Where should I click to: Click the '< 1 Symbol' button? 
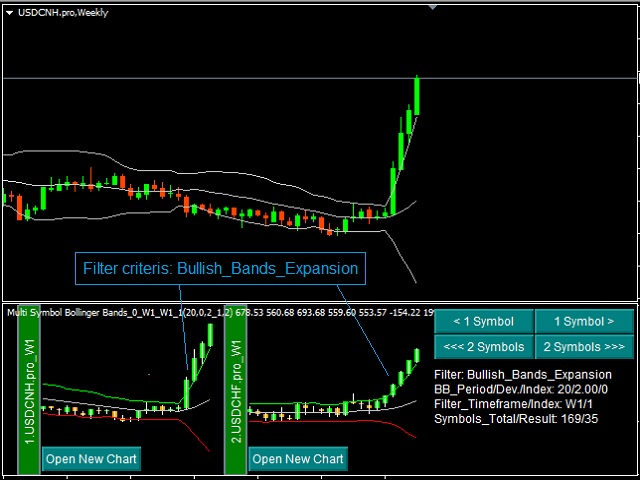point(484,322)
